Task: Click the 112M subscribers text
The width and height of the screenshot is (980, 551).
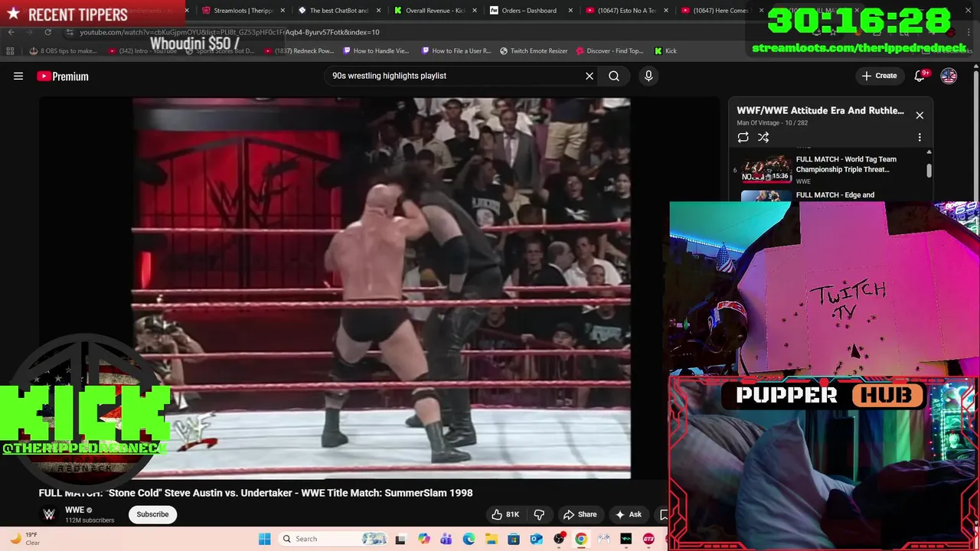Action: point(90,520)
